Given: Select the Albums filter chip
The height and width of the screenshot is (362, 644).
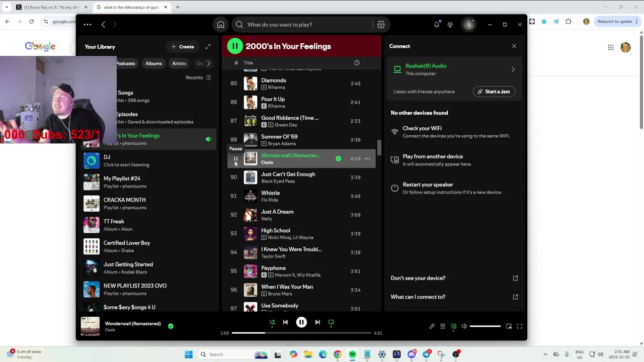Looking at the screenshot, I should pos(153,63).
